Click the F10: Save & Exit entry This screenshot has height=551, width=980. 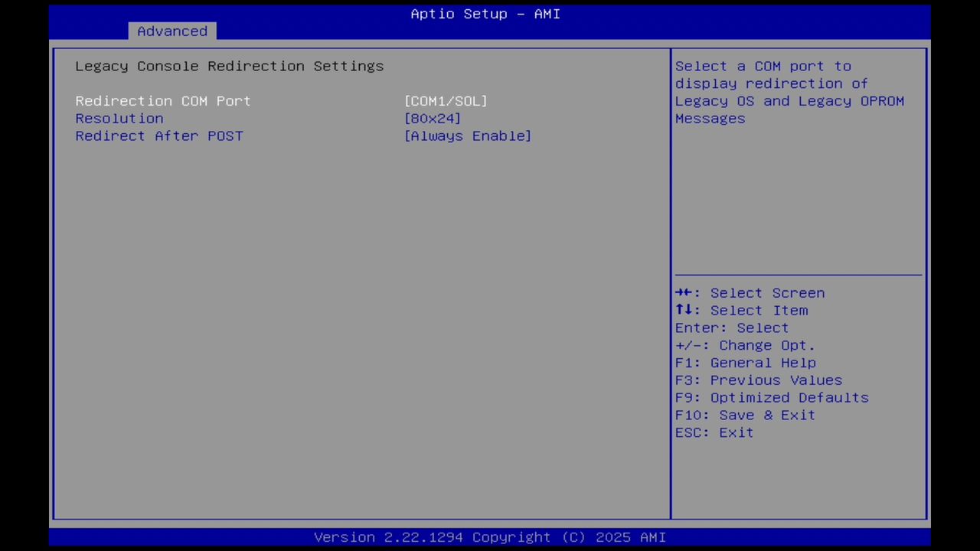(744, 415)
